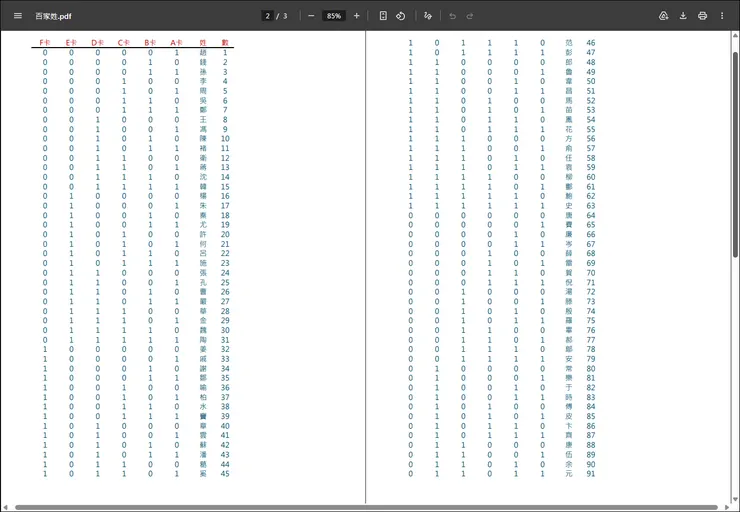Click the F卡 column header
Screen dimensions: 740x512
pyautogui.click(x=45, y=42)
